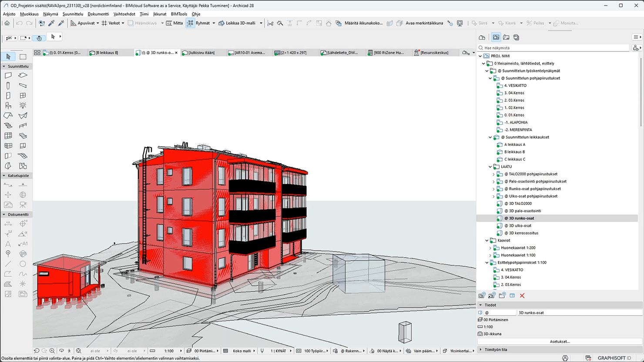
Task: Select the Marquee tool in the toolbox
Action: [x=23, y=57]
